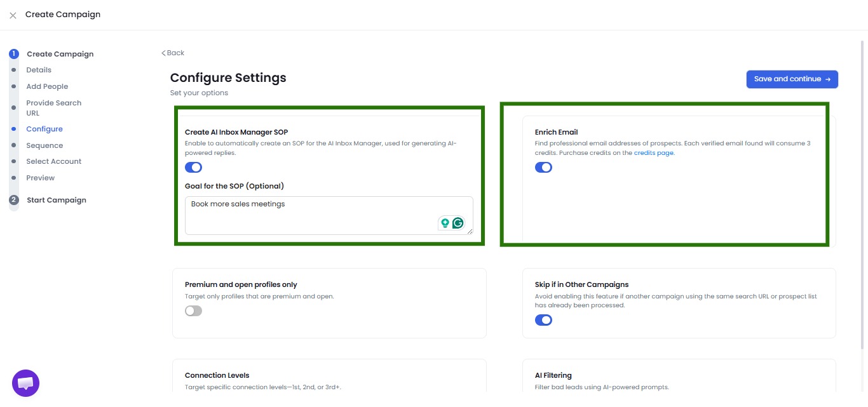Click the Grammarly lightbulb suggestion icon
The width and height of the screenshot is (868, 407).
pyautogui.click(x=444, y=223)
